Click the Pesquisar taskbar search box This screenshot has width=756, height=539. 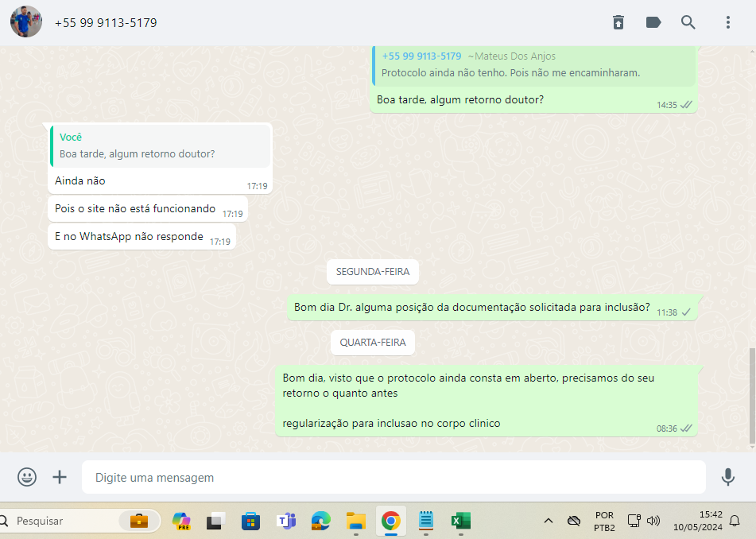pyautogui.click(x=64, y=521)
